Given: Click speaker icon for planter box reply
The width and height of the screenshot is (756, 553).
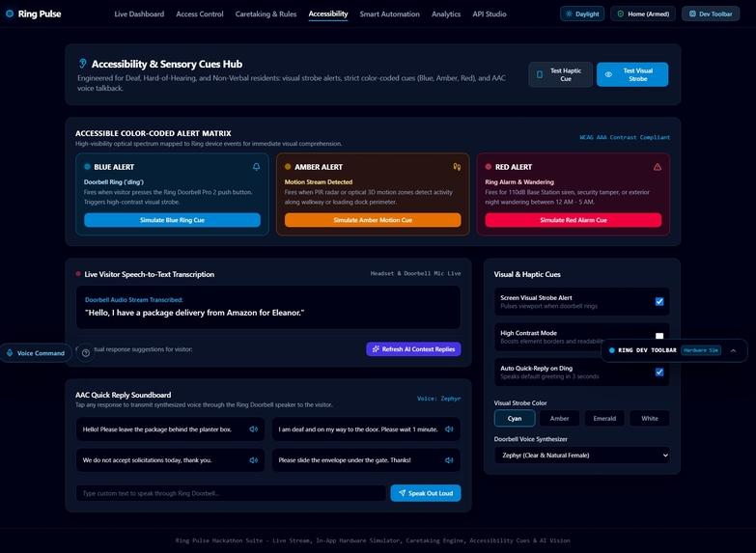Looking at the screenshot, I should 254,429.
